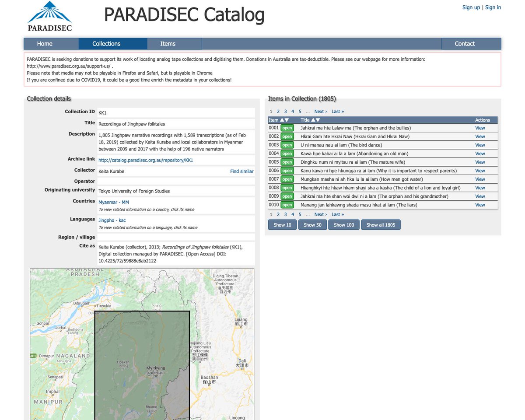Click the open badge for item 0008
Screen dimensions: 525x420
(x=287, y=188)
